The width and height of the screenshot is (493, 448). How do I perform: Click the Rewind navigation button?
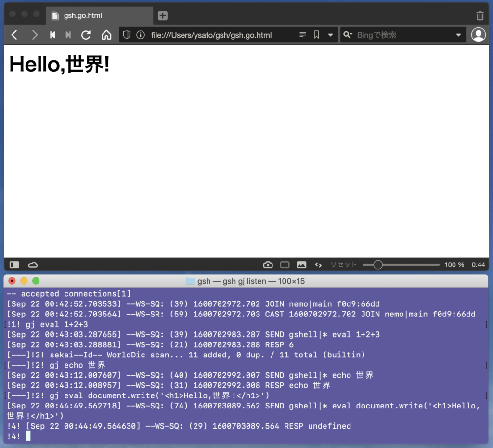pyautogui.click(x=52, y=35)
